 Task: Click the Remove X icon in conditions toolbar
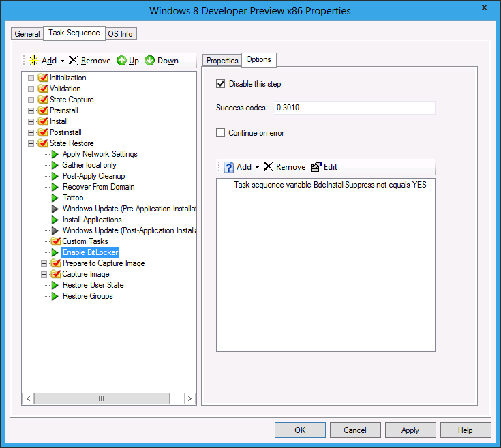click(x=268, y=167)
